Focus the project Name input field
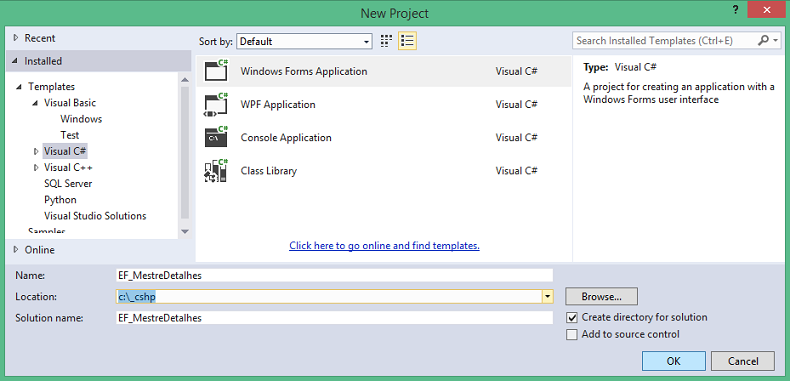790x381 pixels. (335, 275)
